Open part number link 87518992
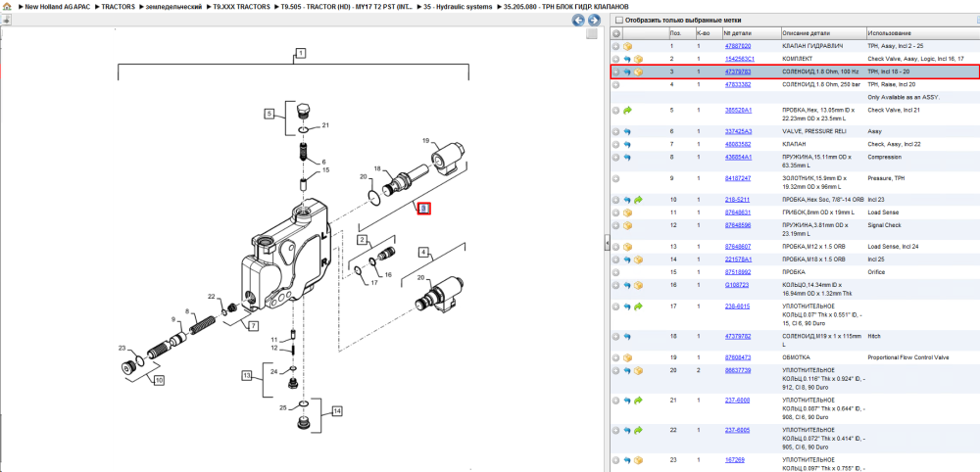980x472 pixels. [738, 272]
